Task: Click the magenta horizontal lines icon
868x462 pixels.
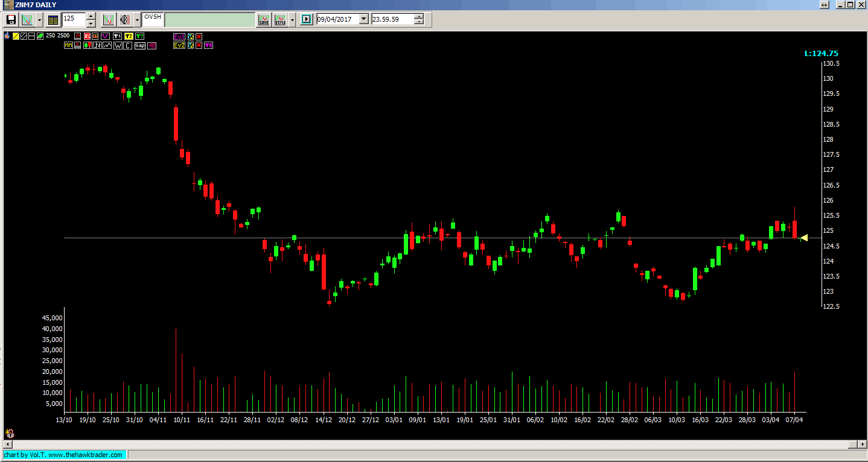Action: (152, 45)
